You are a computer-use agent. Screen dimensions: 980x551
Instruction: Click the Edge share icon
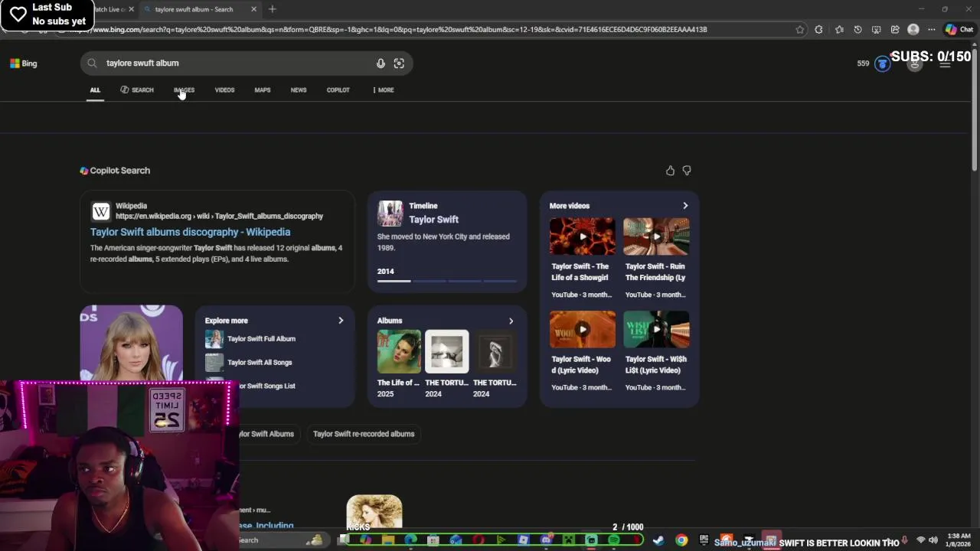point(895,30)
